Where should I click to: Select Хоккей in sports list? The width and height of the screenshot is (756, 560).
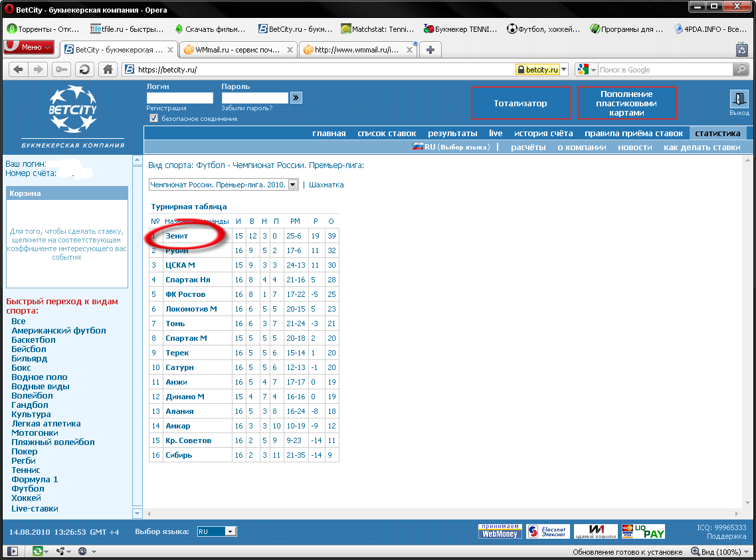(x=26, y=498)
